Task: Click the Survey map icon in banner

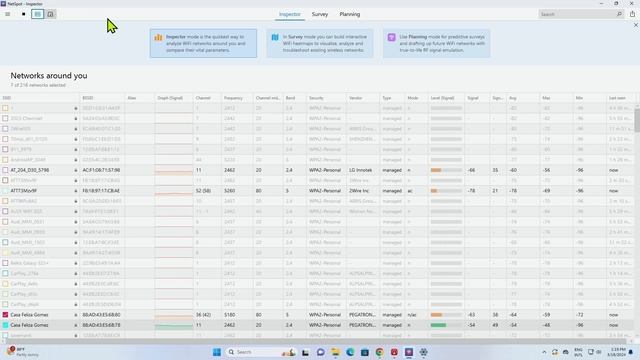Action: click(275, 38)
